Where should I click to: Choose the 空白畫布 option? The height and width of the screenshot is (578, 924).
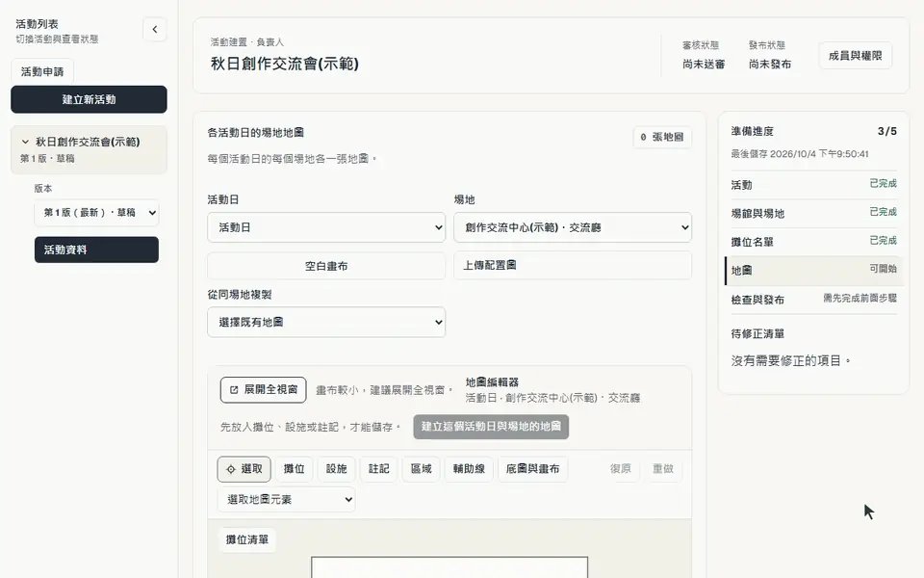pos(326,266)
